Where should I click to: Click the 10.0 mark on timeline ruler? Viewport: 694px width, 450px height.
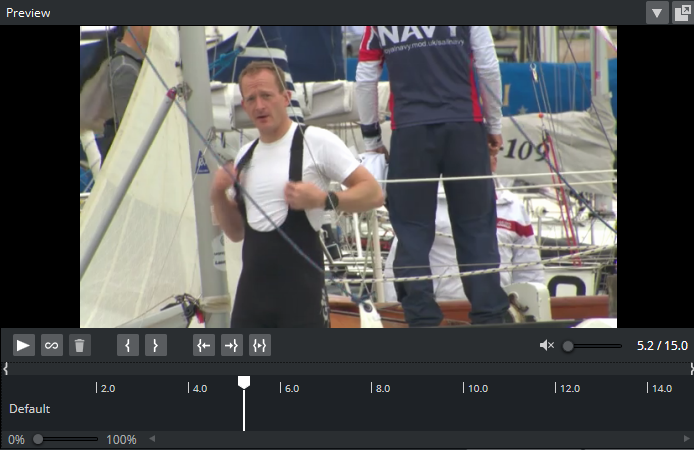(x=477, y=388)
